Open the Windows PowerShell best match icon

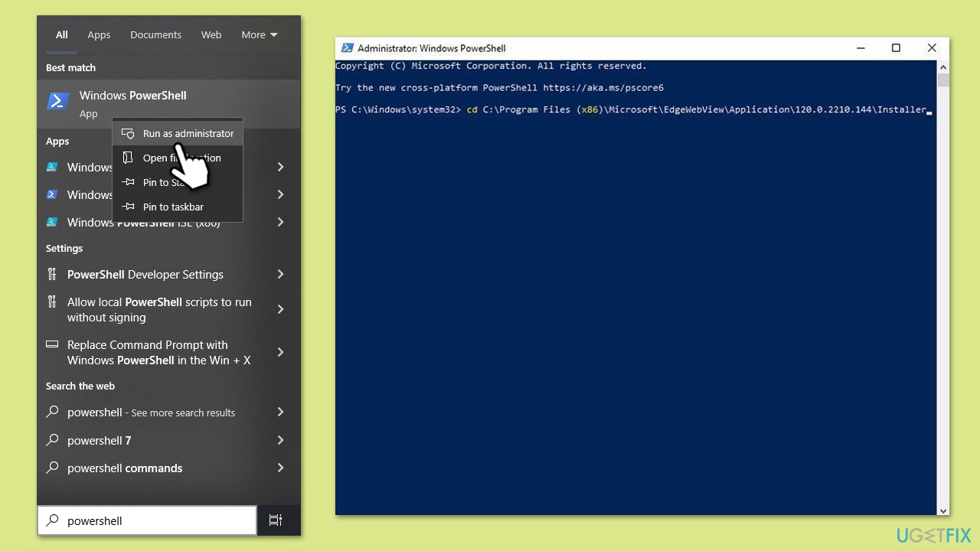(58, 101)
